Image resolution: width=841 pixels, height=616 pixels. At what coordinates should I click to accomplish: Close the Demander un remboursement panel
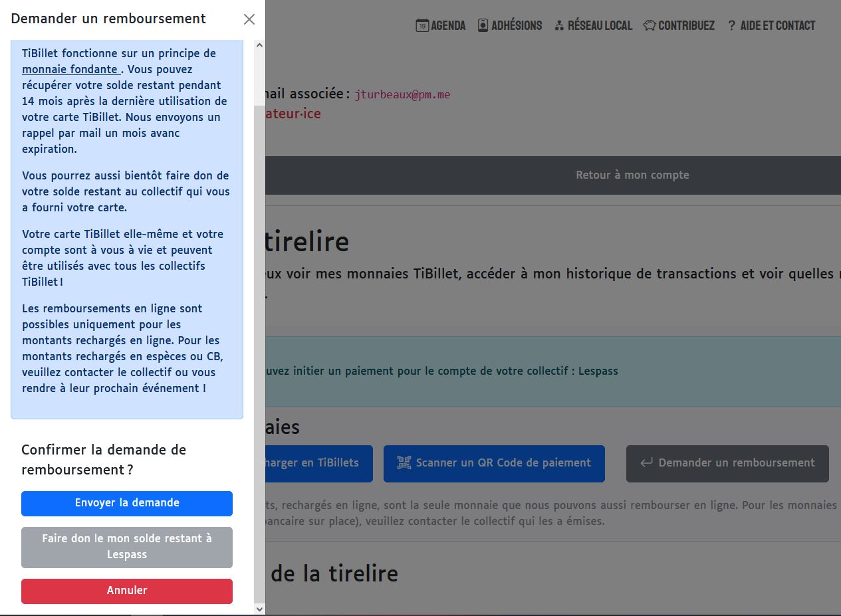click(249, 19)
